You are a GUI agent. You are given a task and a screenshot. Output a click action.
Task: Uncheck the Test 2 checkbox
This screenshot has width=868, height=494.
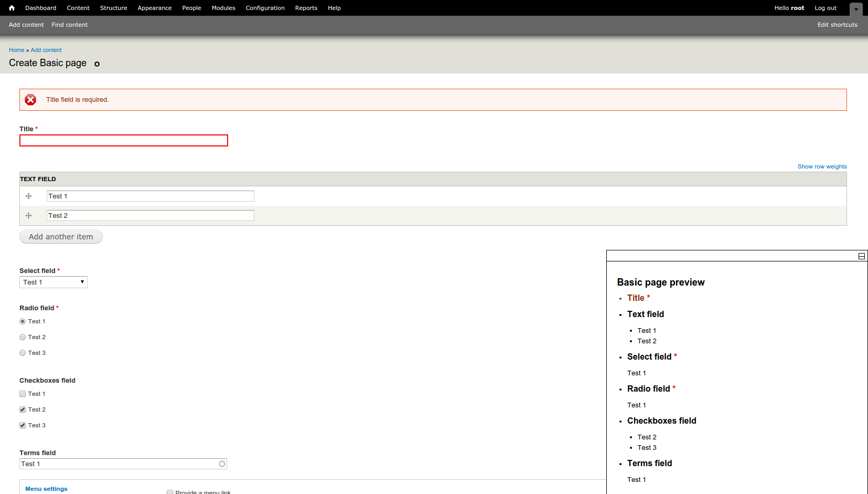click(23, 409)
